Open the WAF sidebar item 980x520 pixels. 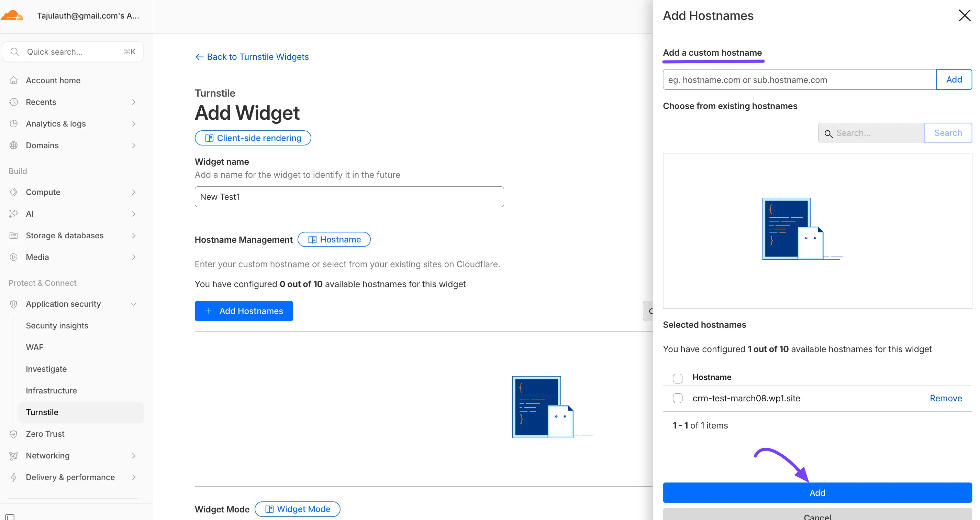tap(35, 347)
